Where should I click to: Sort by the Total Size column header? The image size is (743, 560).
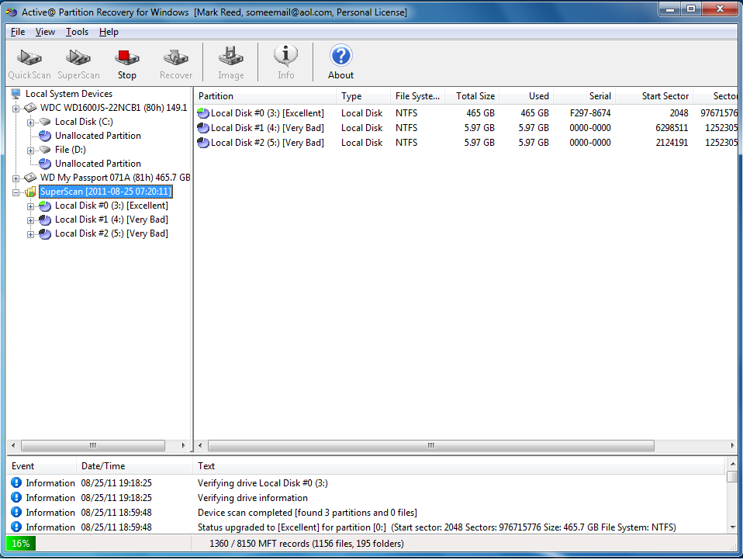coord(472,96)
